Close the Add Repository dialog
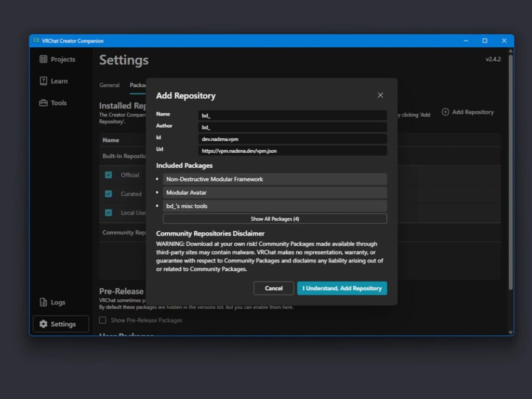 click(x=380, y=95)
